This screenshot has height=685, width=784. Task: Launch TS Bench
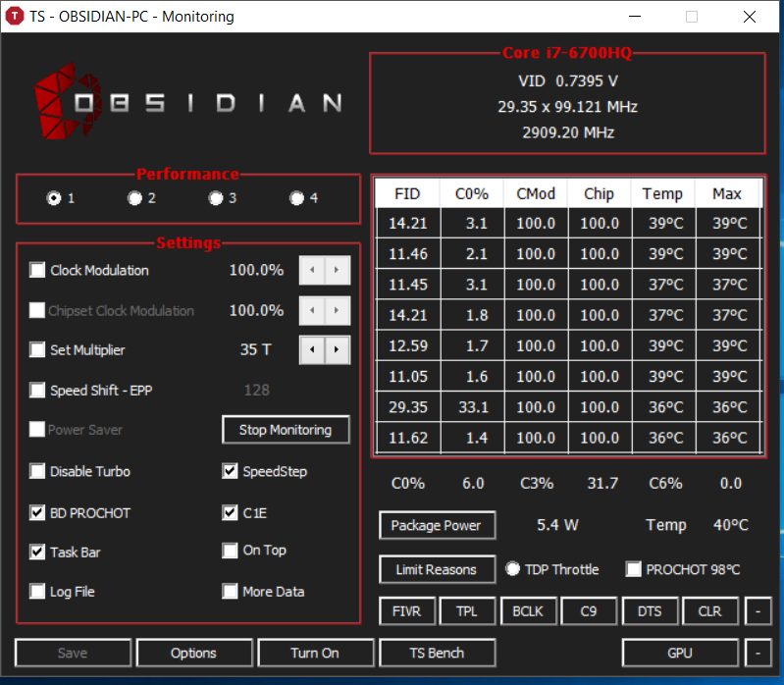[437, 653]
